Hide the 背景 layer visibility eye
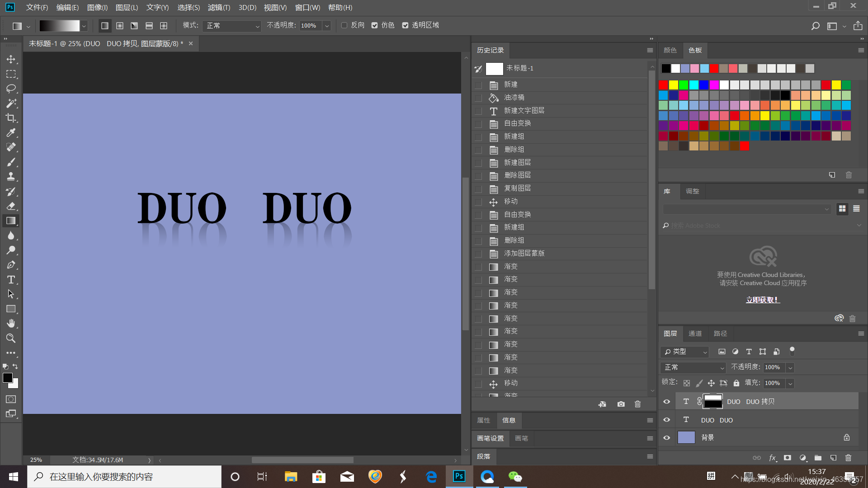The width and height of the screenshot is (868, 488). coord(666,437)
